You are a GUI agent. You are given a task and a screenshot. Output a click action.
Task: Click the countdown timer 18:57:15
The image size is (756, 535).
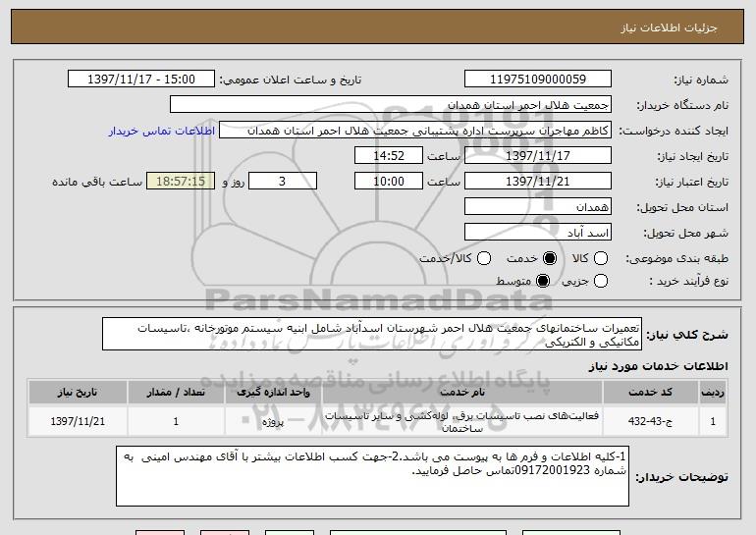(181, 182)
